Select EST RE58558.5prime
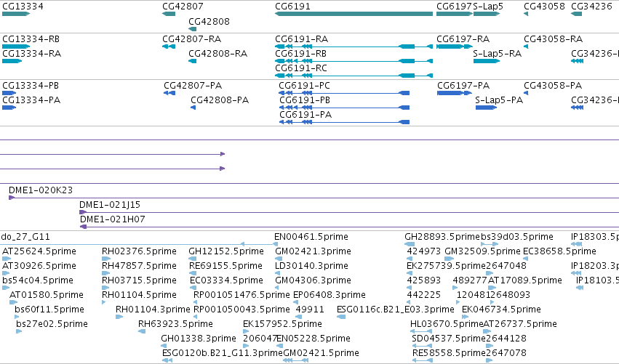 click(x=450, y=353)
